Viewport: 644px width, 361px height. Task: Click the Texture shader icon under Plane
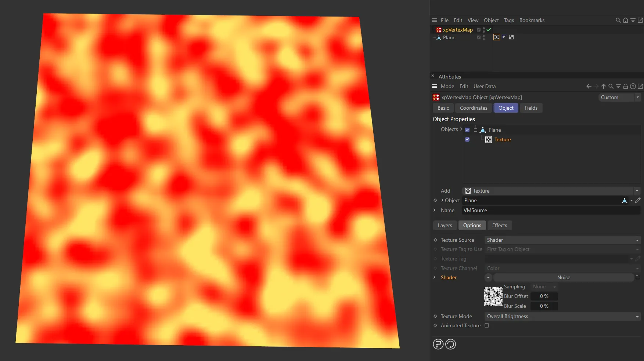click(x=489, y=139)
